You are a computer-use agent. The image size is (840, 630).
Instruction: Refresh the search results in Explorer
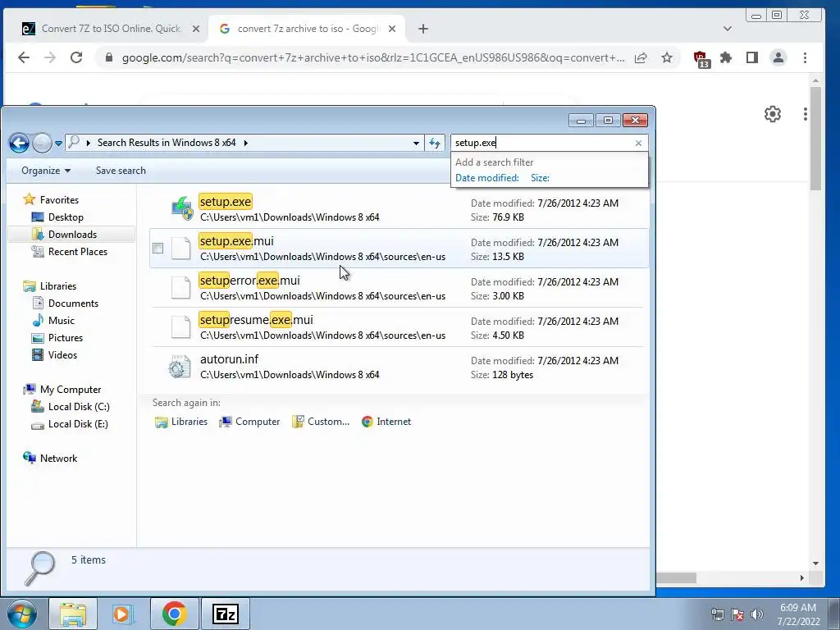[x=435, y=143]
